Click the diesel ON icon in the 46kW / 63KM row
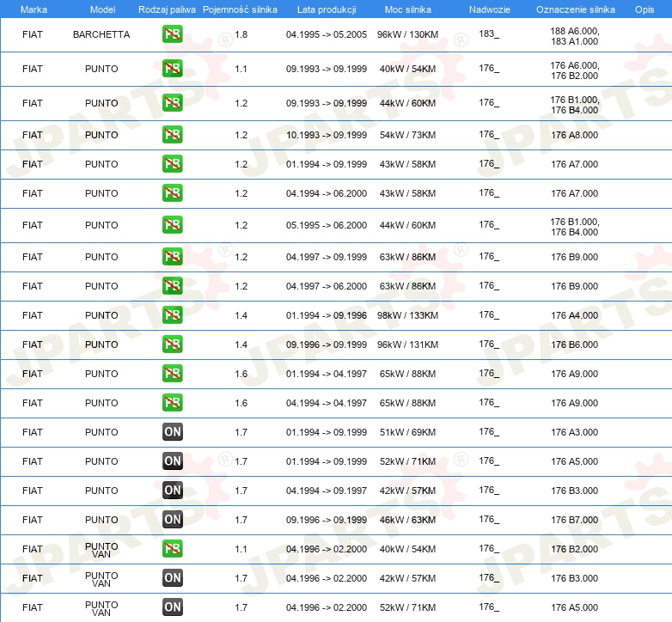Viewport: 672px width, 622px height. tap(173, 519)
